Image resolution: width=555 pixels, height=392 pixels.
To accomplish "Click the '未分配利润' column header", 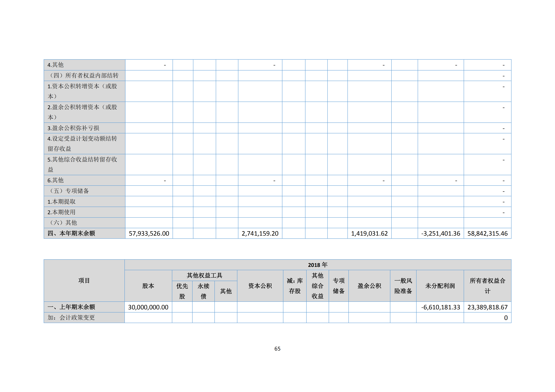I will point(440,286).
